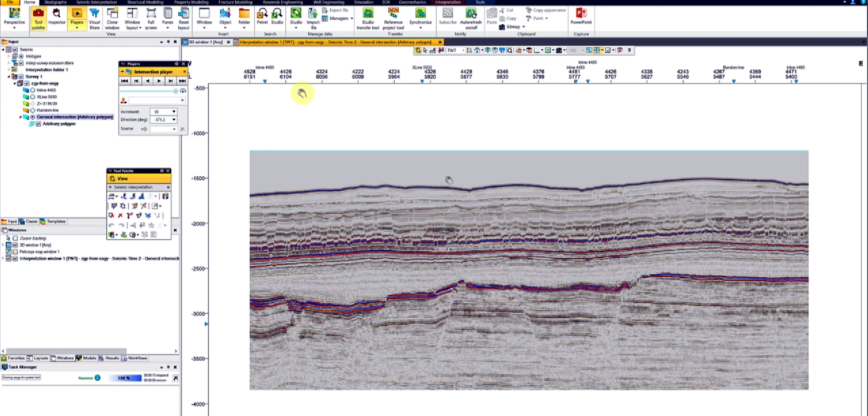Open Reference project tool
Screen dimensions: 868x416
pos(393,19)
